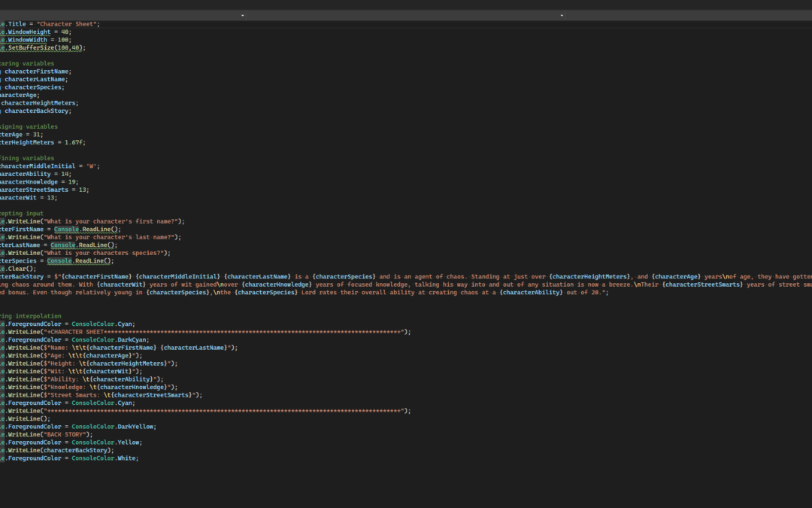
Task: Click the Clear() method call
Action: point(21,269)
